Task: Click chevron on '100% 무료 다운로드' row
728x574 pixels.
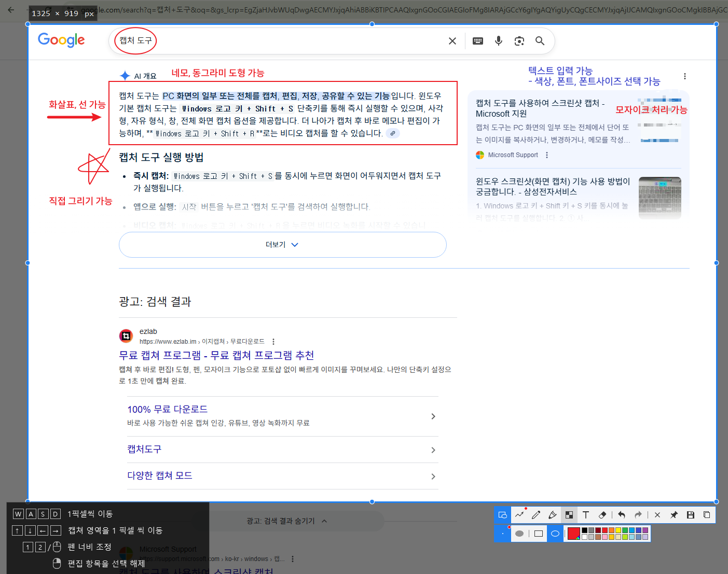Action: 433,416
